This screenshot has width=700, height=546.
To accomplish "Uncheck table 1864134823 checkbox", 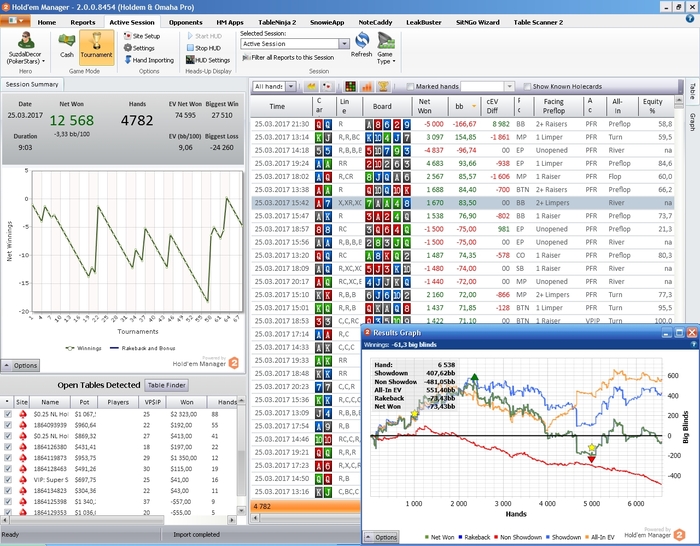I will pyautogui.click(x=8, y=490).
